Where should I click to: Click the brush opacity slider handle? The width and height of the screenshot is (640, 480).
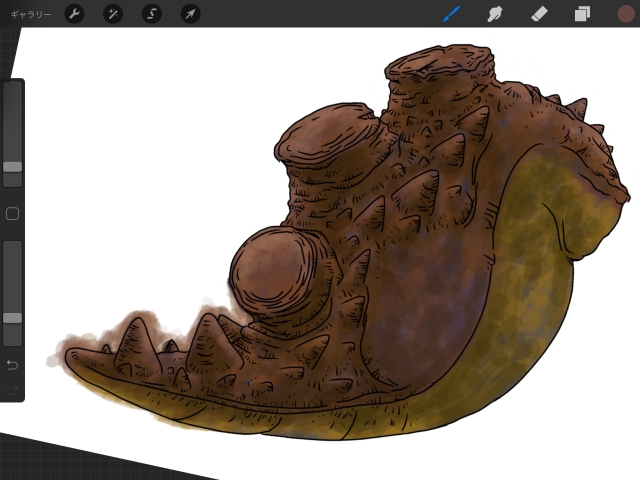[x=13, y=317]
